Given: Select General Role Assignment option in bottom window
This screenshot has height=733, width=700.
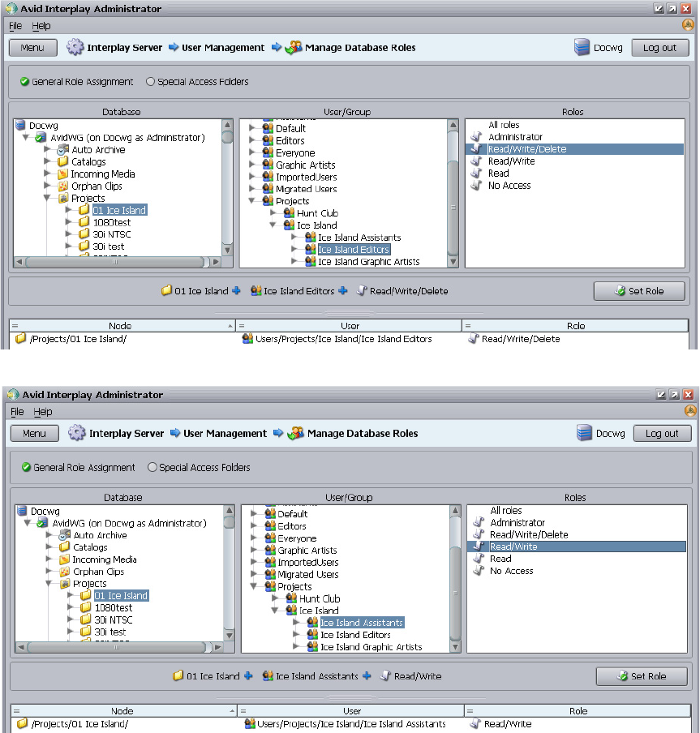Looking at the screenshot, I should click(x=78, y=467).
